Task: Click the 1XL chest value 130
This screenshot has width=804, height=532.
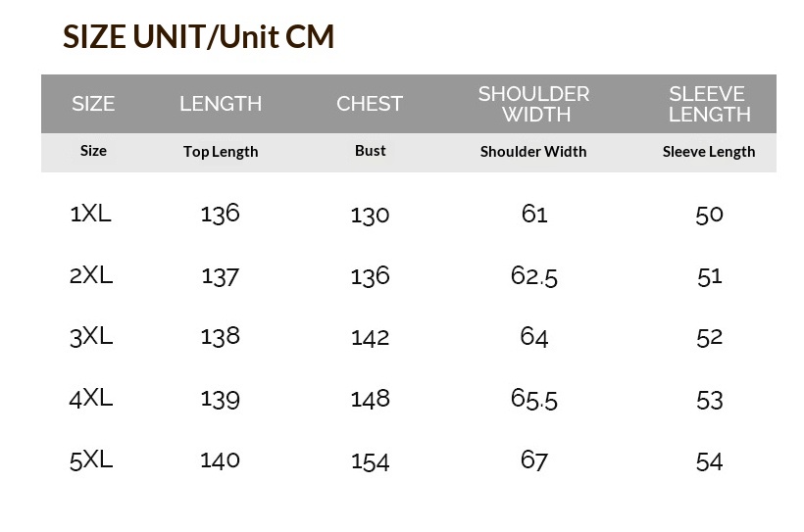Action: pyautogui.click(x=370, y=216)
